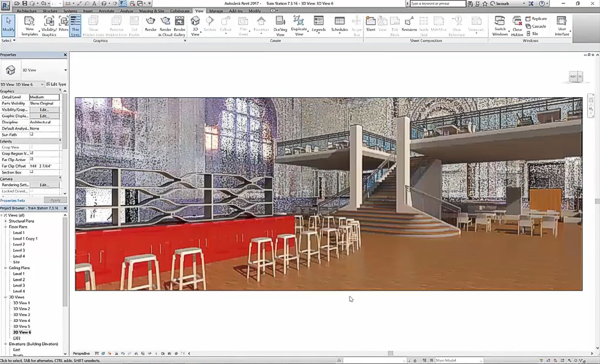Open the Render Gallery

(x=179, y=26)
